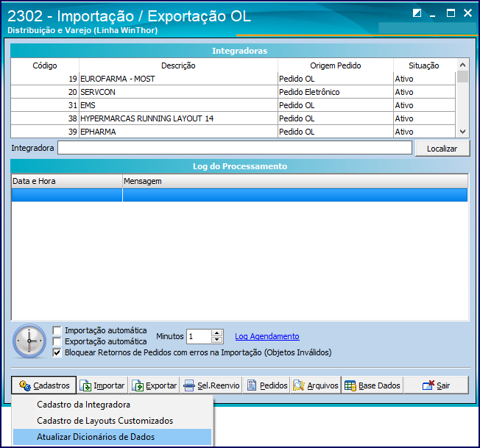Click Pedido Eletrônico cell for SERVCON
The width and height of the screenshot is (480, 448).
pyautogui.click(x=336, y=92)
